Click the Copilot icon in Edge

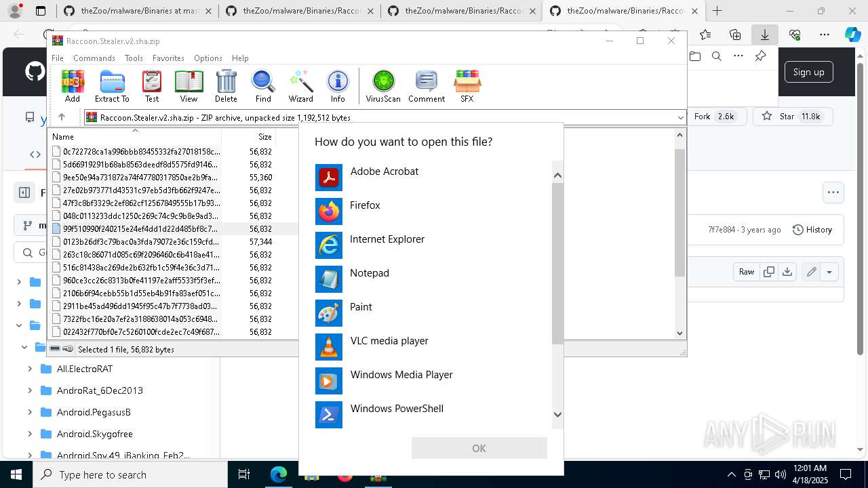(x=852, y=35)
